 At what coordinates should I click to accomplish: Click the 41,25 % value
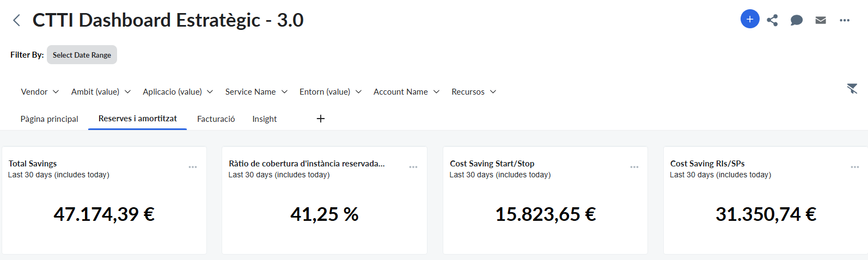click(x=325, y=214)
